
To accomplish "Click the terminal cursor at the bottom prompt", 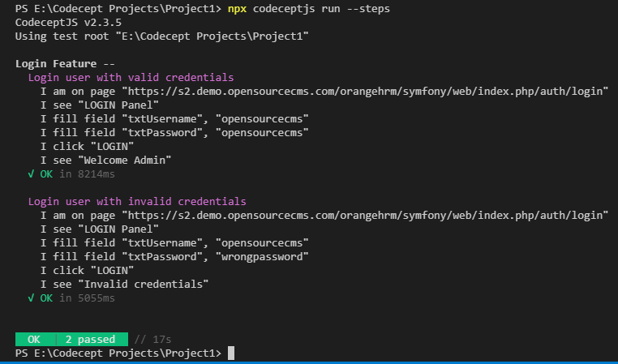I will pyautogui.click(x=231, y=353).
